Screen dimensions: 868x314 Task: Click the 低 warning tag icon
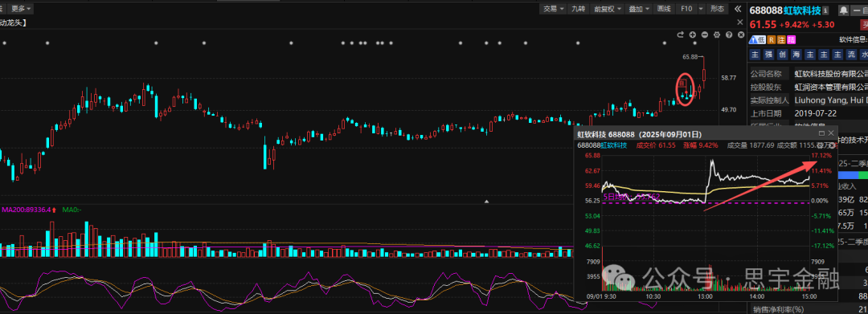[757, 40]
